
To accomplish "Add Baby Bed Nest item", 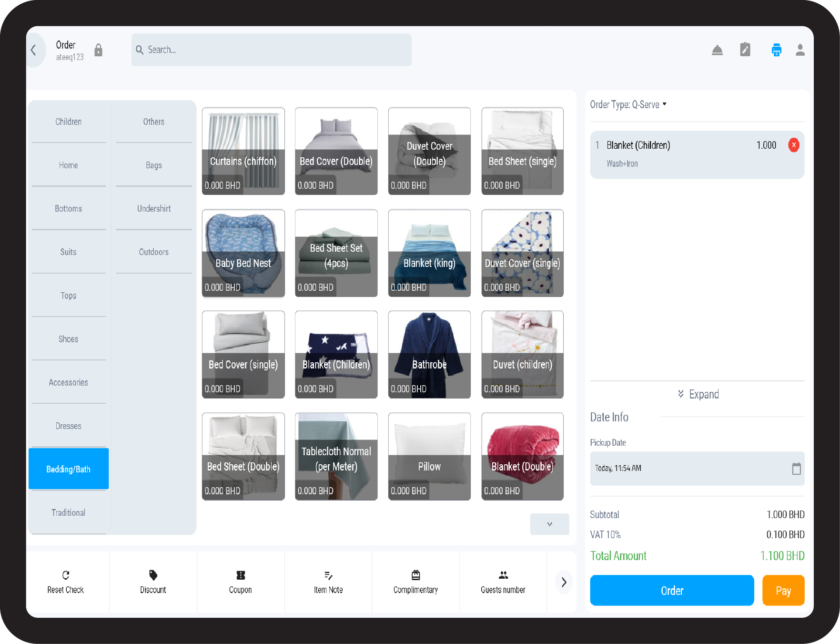I will (243, 253).
